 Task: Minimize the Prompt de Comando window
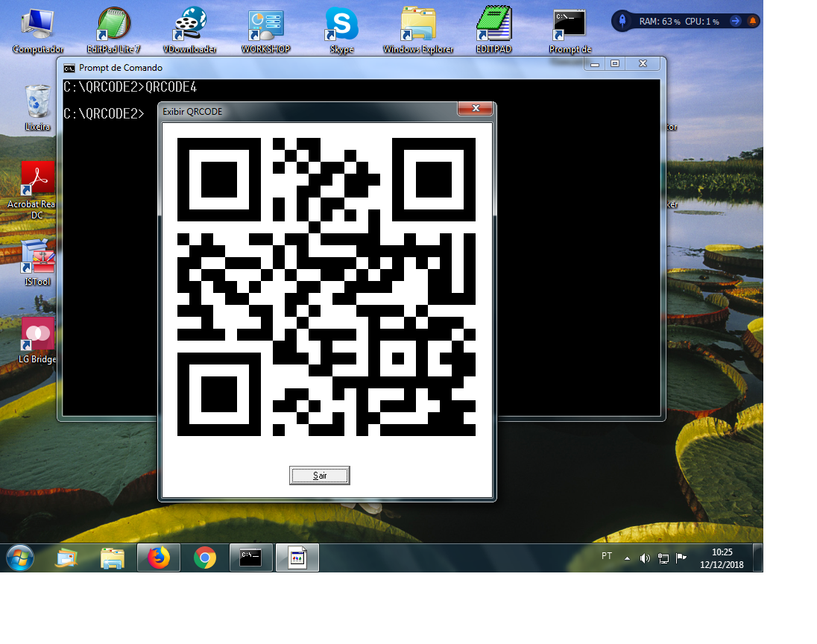point(595,63)
